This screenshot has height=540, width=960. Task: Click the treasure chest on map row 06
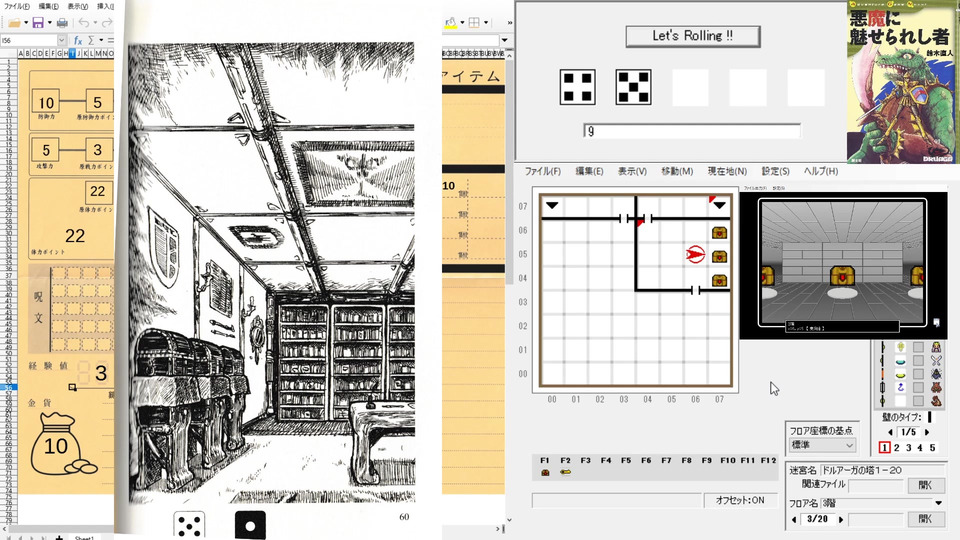pos(719,233)
